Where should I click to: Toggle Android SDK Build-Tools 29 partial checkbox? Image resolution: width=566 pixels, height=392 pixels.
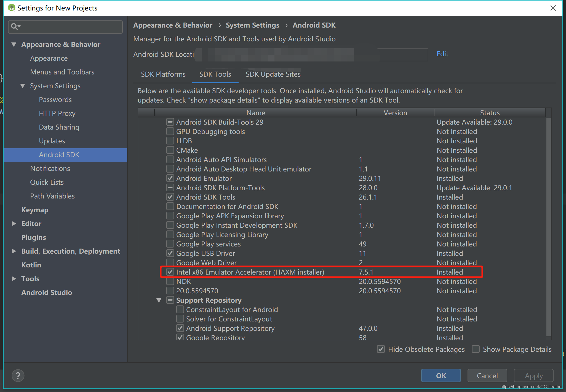(170, 122)
